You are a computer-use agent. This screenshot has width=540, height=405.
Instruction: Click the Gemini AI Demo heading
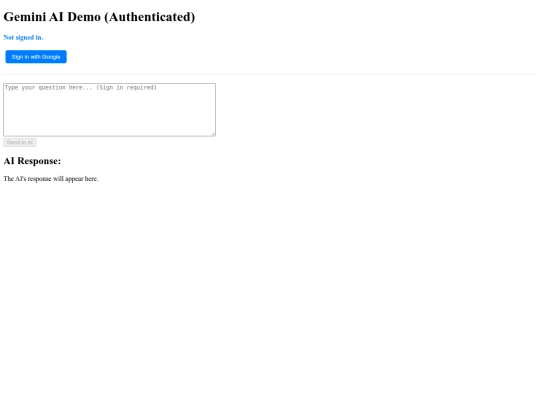[x=99, y=17]
